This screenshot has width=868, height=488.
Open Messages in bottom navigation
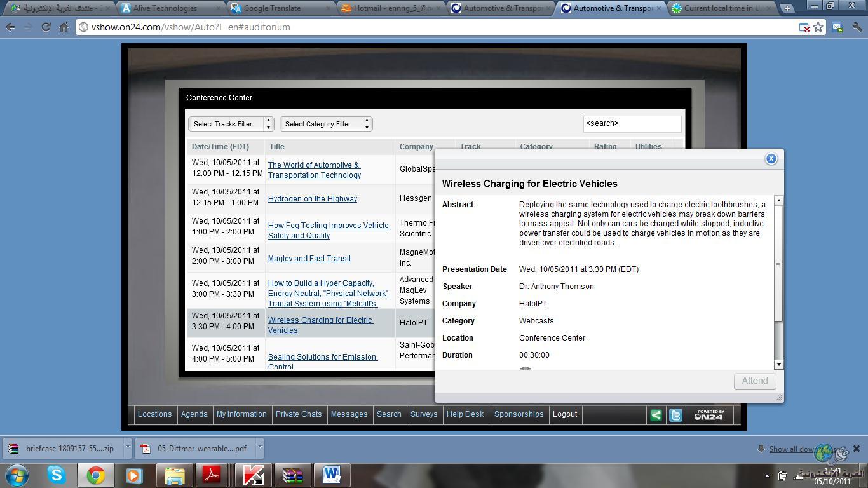(x=349, y=414)
